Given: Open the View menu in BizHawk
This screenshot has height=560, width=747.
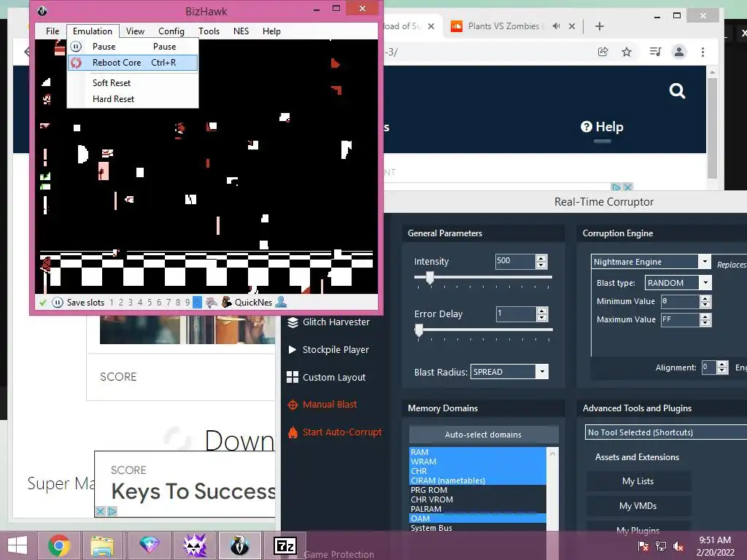Looking at the screenshot, I should (135, 31).
